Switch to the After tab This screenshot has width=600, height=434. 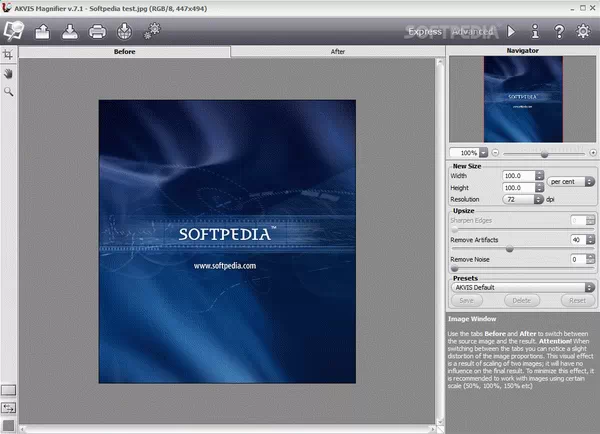(337, 50)
